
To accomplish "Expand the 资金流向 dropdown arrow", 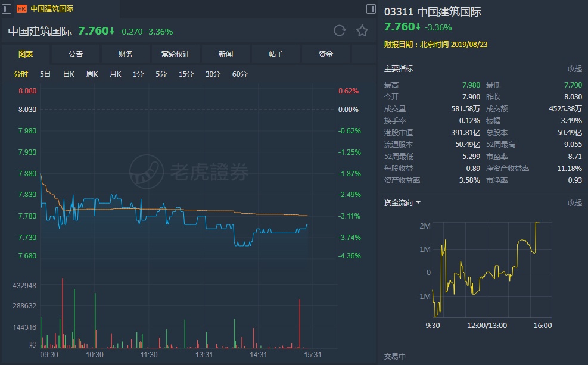I will tap(418, 202).
